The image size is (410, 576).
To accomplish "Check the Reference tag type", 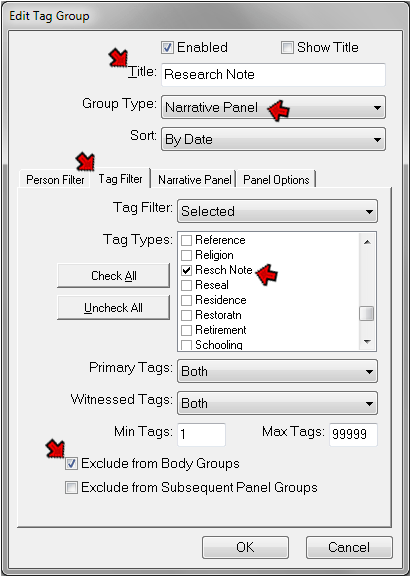I will (187, 240).
